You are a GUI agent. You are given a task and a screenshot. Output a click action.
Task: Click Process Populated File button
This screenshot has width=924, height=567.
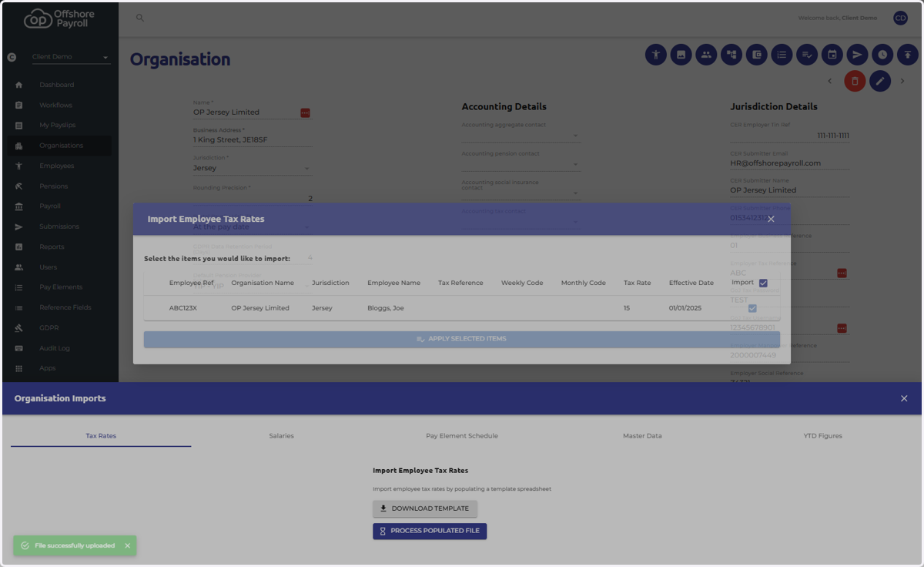coord(430,531)
